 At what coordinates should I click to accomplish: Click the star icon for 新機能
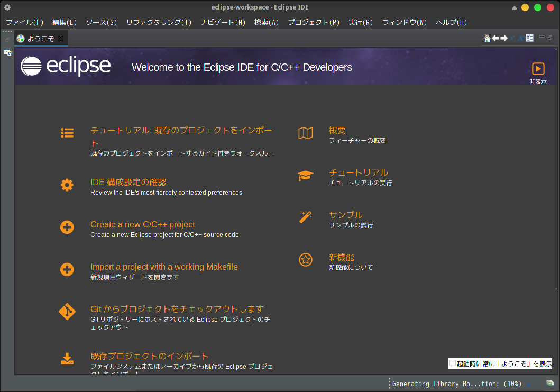tap(306, 260)
